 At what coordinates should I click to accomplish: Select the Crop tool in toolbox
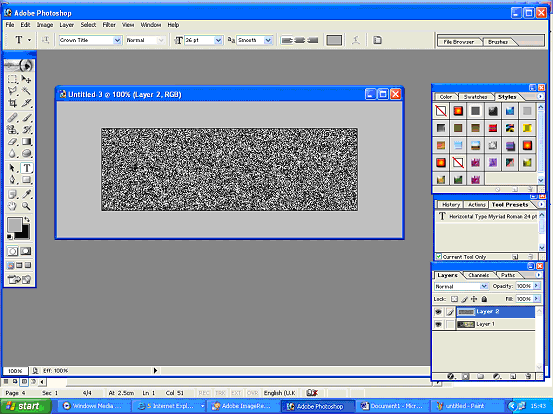click(13, 103)
